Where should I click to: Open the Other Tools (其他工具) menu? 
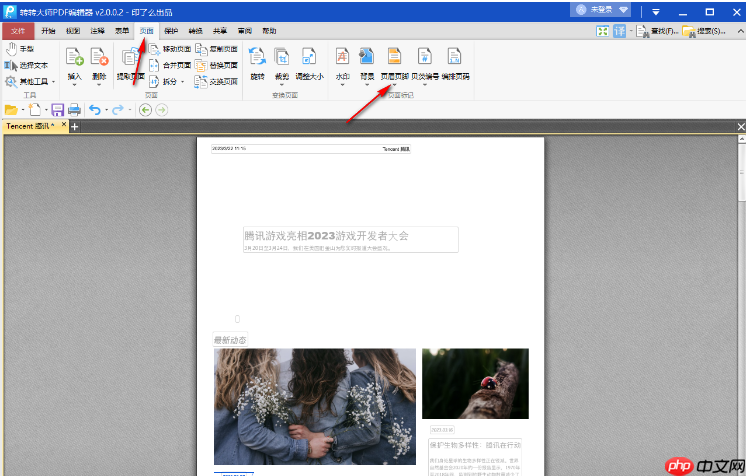[29, 81]
